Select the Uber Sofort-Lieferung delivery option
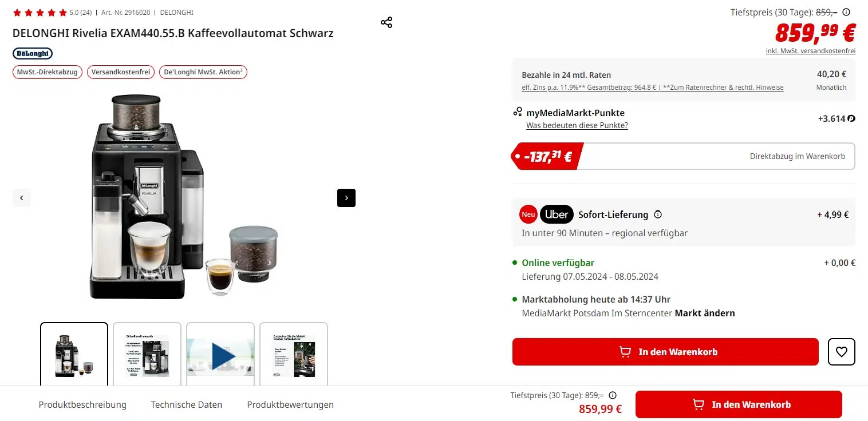Screen dimensions: 868x421 click(684, 222)
